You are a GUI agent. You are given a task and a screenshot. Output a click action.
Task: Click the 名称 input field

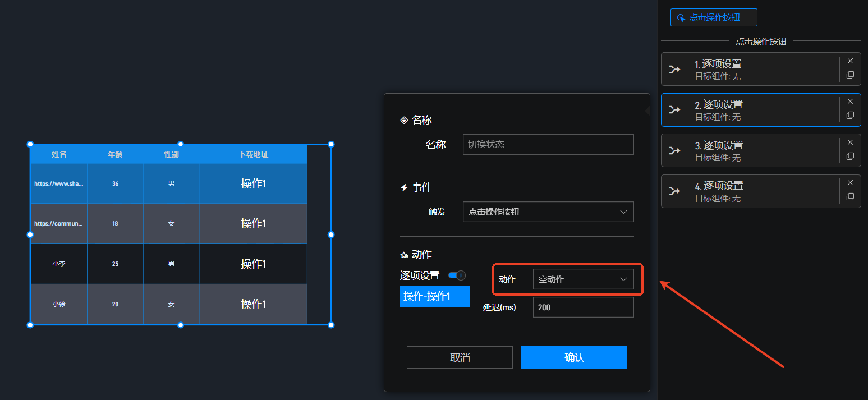coord(548,144)
